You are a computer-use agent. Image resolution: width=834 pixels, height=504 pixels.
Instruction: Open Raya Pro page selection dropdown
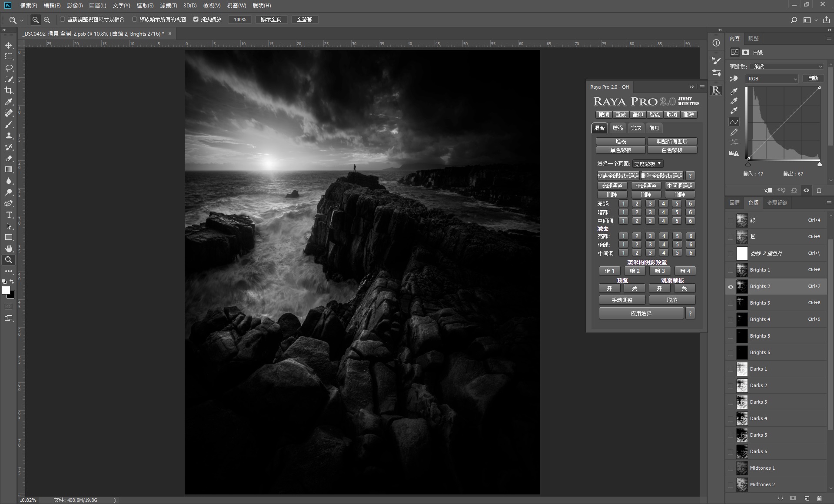click(x=647, y=164)
